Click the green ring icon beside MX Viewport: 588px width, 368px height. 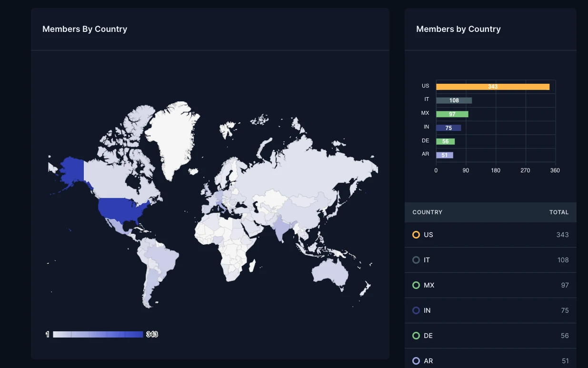click(416, 285)
